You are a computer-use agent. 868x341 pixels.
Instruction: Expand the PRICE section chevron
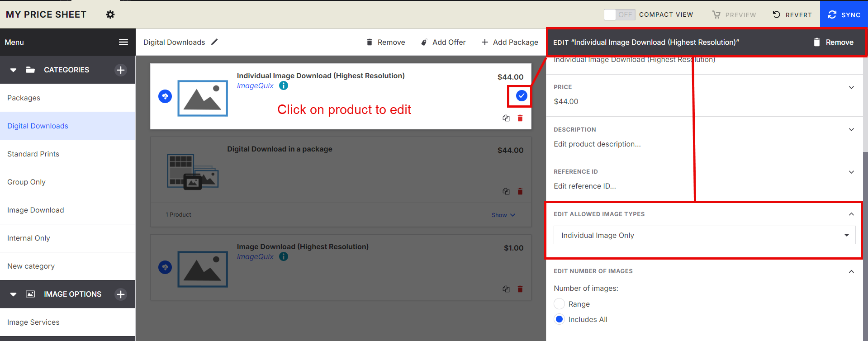[x=851, y=87]
